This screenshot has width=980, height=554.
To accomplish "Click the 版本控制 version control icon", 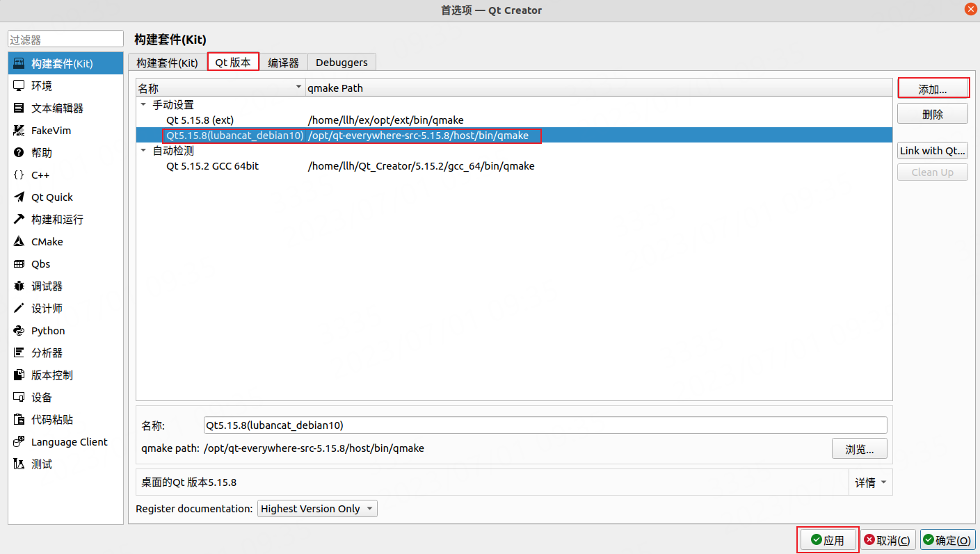I will tap(19, 375).
